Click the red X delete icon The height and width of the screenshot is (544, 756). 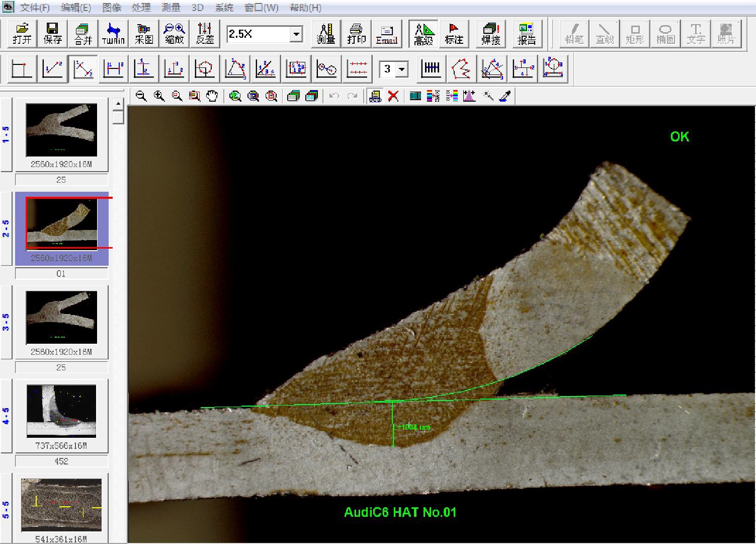click(x=393, y=96)
